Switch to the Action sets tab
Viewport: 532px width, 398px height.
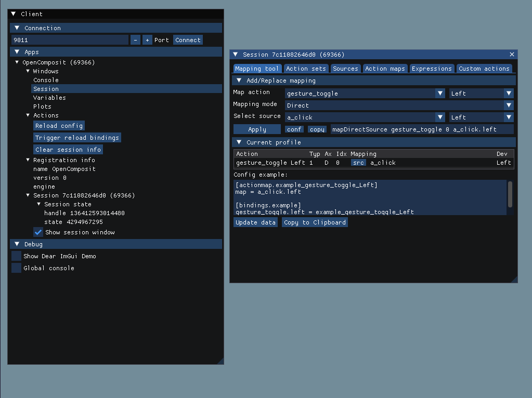pos(306,68)
